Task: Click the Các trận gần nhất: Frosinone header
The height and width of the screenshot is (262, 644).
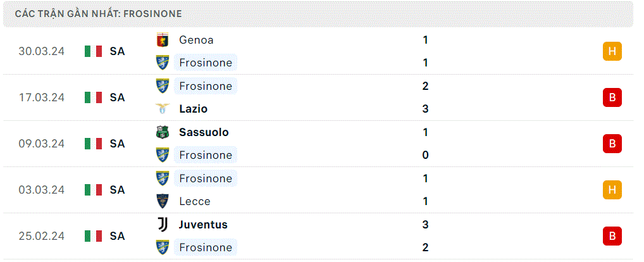Action: pyautogui.click(x=99, y=13)
